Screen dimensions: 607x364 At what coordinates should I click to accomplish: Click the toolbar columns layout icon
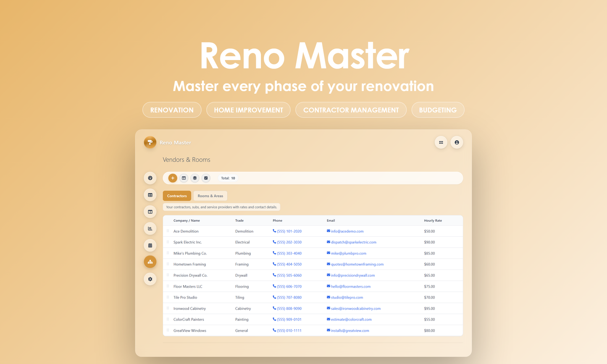184,178
